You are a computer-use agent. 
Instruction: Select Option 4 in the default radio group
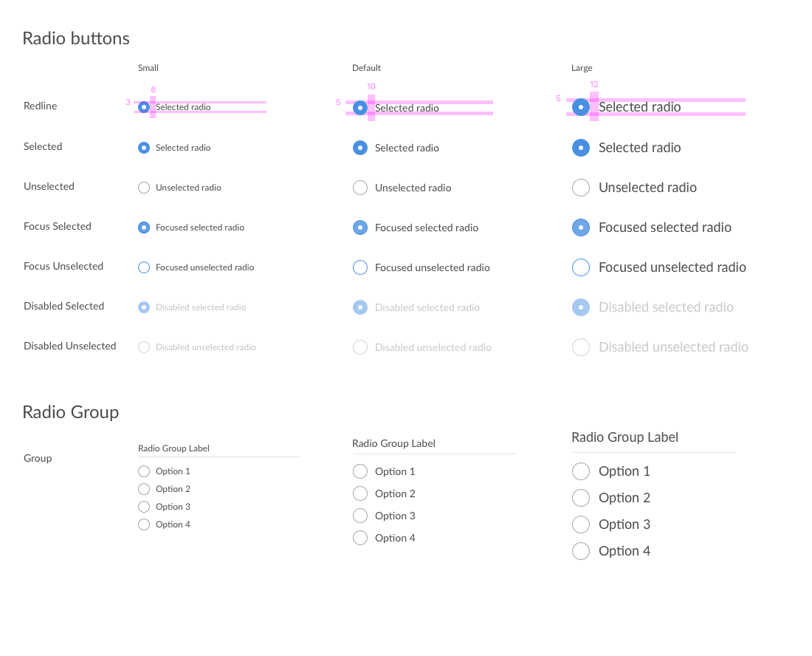pyautogui.click(x=360, y=538)
